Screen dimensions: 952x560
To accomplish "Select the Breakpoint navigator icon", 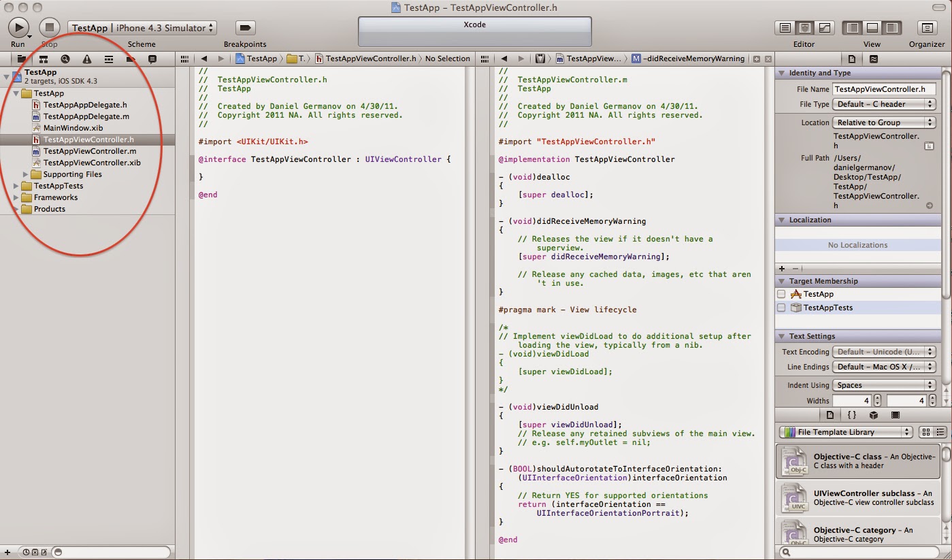I will pos(131,59).
